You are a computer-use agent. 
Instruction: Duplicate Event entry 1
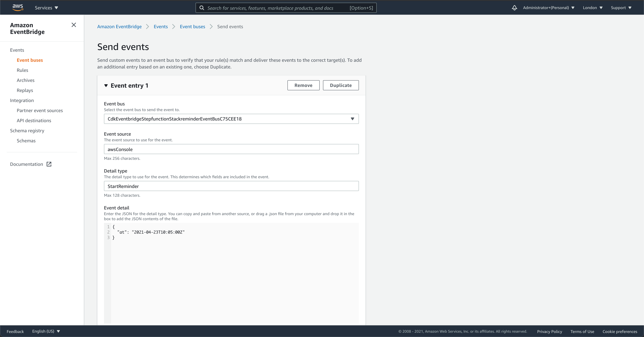point(341,85)
